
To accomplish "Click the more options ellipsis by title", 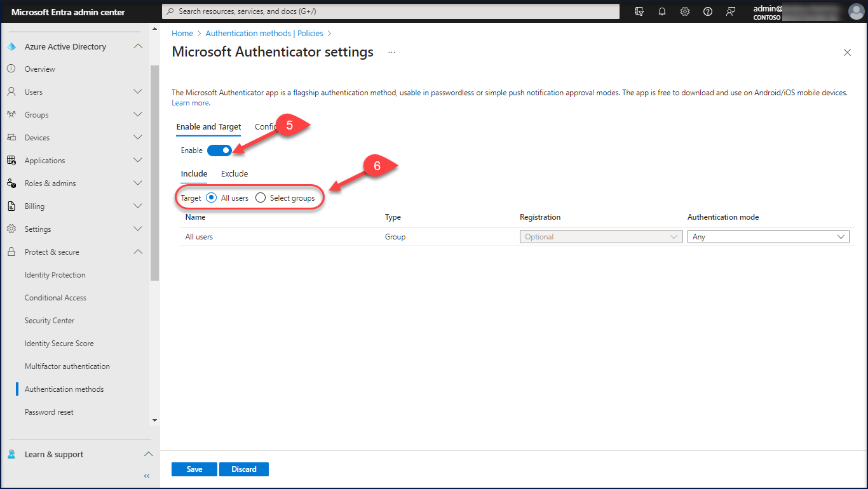I will [x=391, y=52].
